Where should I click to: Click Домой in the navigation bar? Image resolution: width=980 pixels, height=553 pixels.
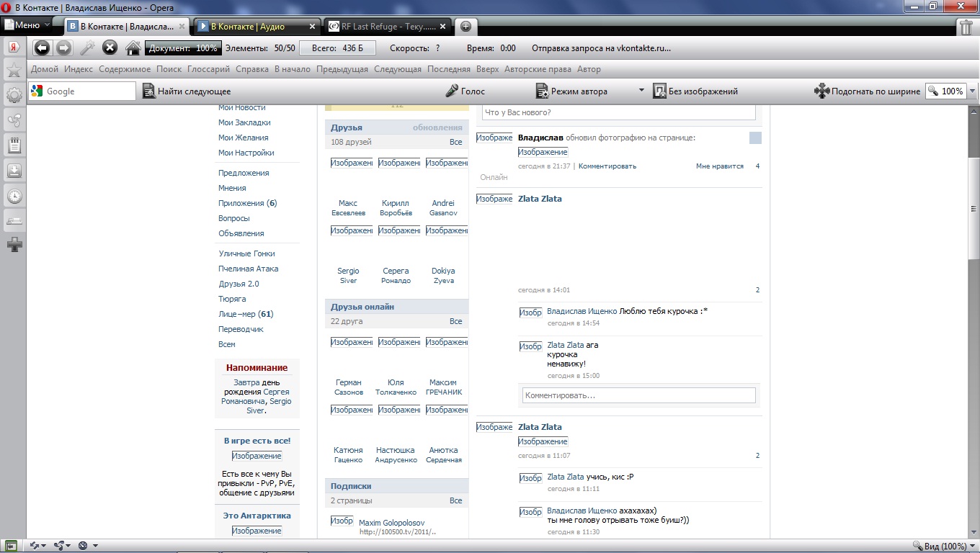point(45,69)
